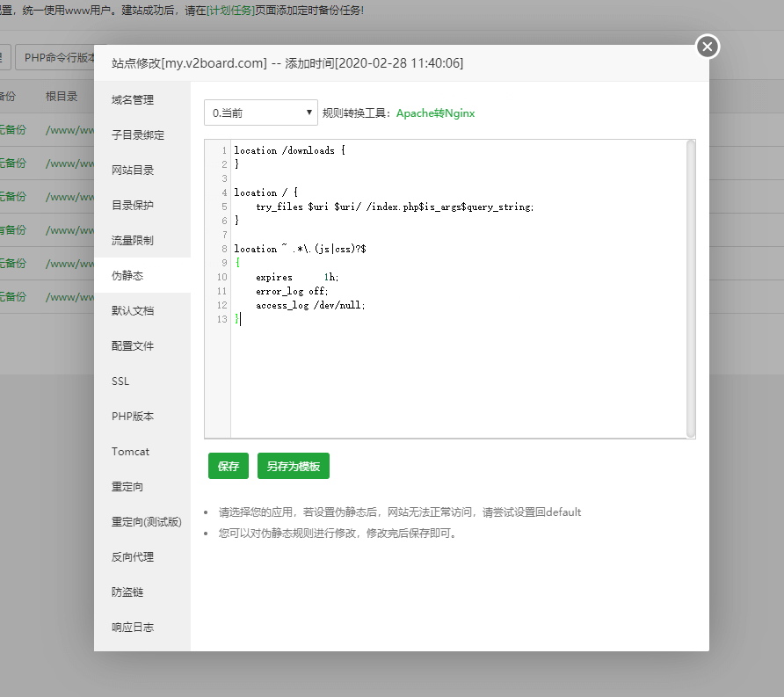
Task: Select 防盗链 in the sidebar
Action: pyautogui.click(x=127, y=592)
